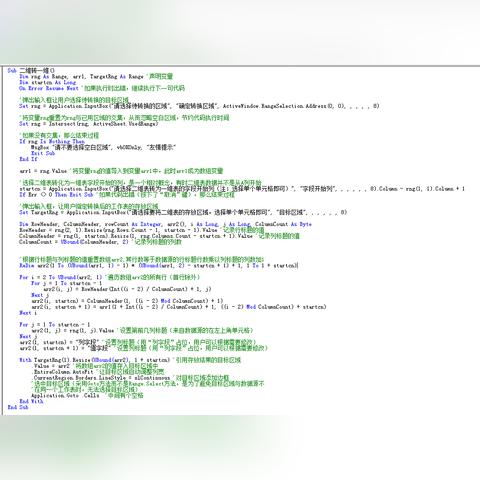Click '.CurrentRegion.Borders.LineStyle = xlContinuous' line
This screenshot has width=480, height=480.
point(131,378)
